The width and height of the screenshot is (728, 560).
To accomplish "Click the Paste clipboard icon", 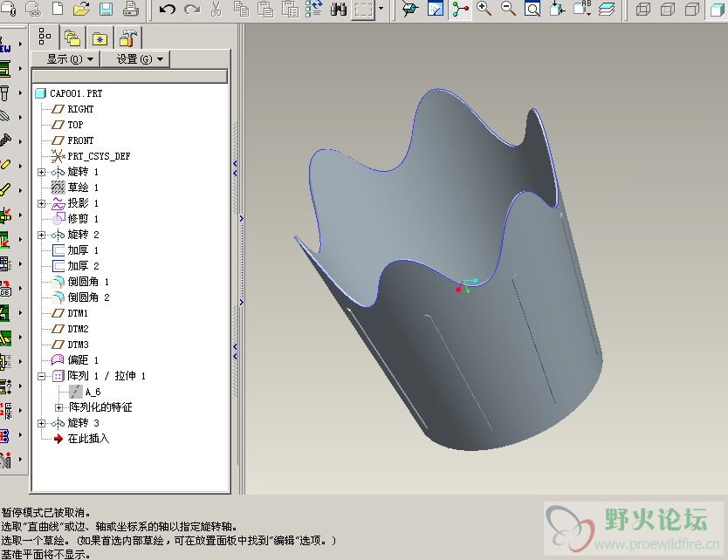I will [265, 9].
